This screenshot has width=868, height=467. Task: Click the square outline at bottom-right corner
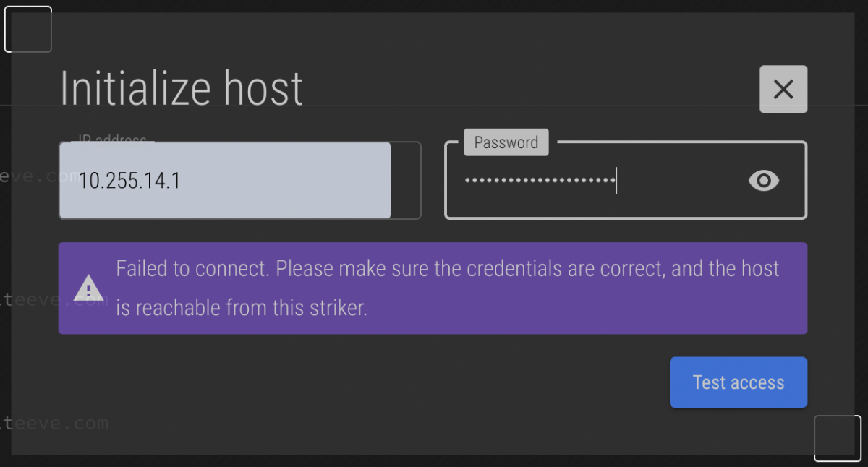[838, 438]
